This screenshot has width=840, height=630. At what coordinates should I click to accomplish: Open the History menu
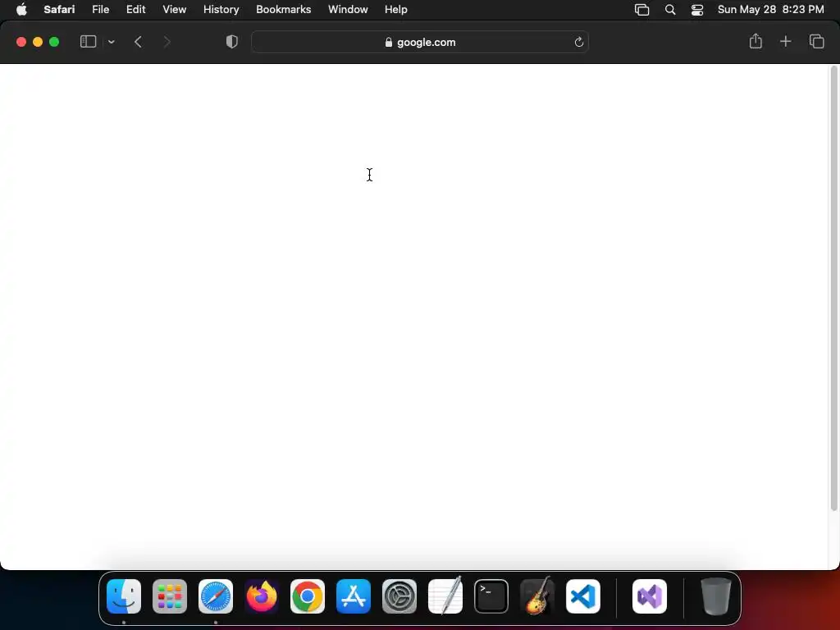[221, 9]
